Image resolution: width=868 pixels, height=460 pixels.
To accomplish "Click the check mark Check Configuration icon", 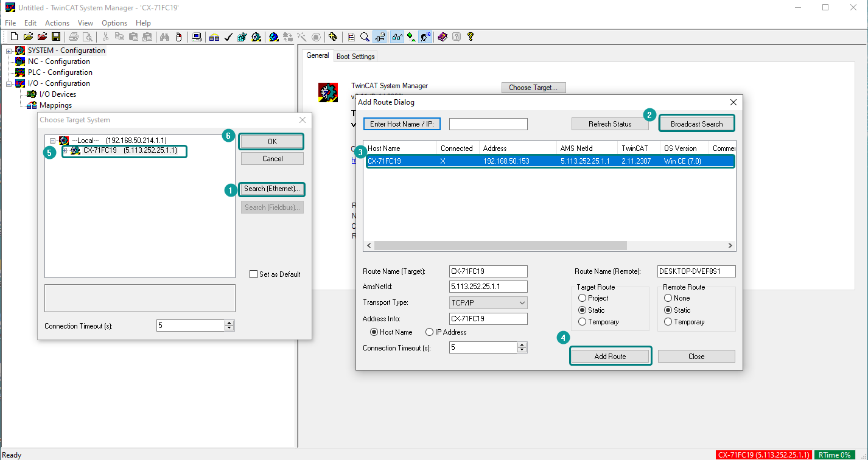I will tap(228, 37).
